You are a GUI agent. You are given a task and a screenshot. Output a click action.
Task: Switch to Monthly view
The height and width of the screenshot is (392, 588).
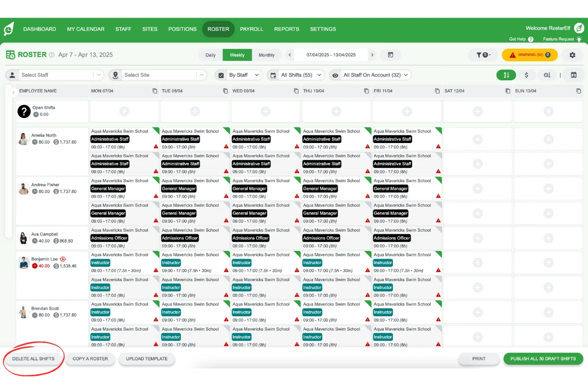pyautogui.click(x=267, y=55)
